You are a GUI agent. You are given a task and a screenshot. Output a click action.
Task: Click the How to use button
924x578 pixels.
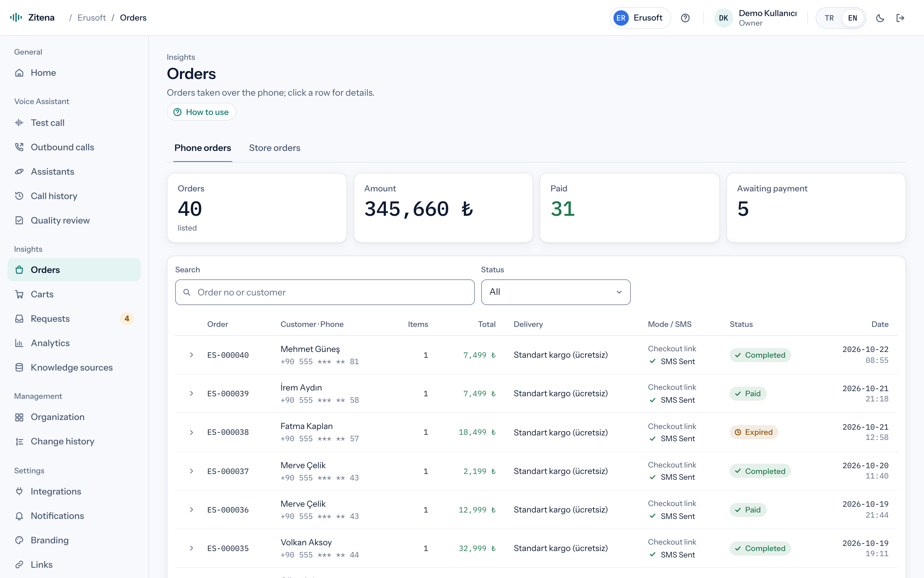[201, 112]
